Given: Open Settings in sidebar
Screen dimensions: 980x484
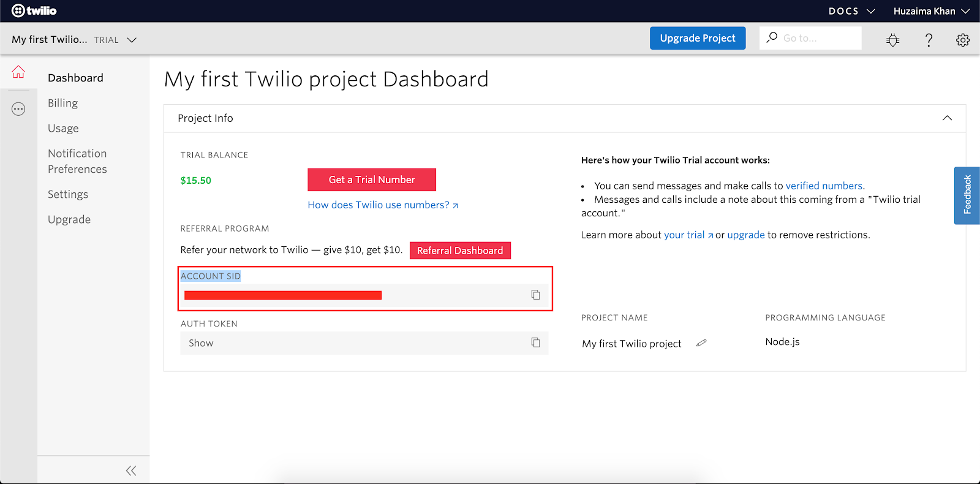Looking at the screenshot, I should (68, 194).
